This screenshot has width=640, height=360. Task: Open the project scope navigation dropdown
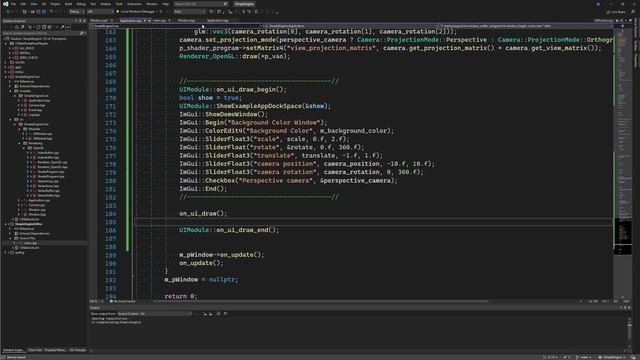pyautogui.click(x=176, y=26)
